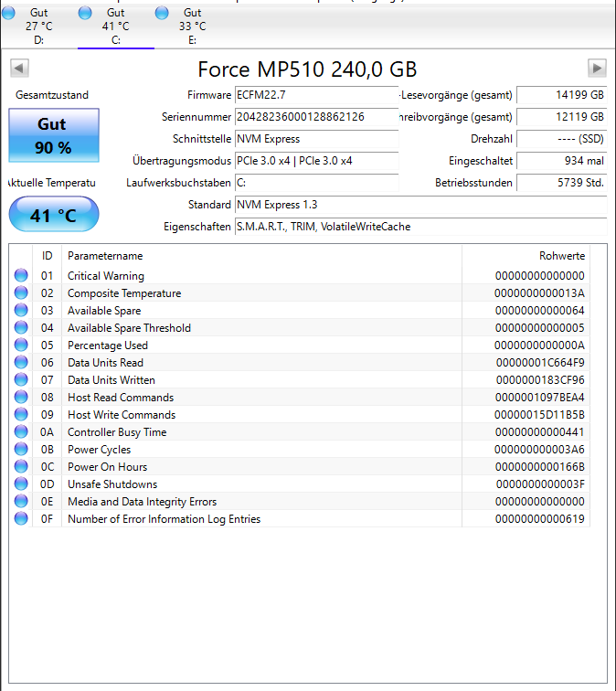Click the serial number field
Viewport: 616px width, 691px height.
(316, 117)
